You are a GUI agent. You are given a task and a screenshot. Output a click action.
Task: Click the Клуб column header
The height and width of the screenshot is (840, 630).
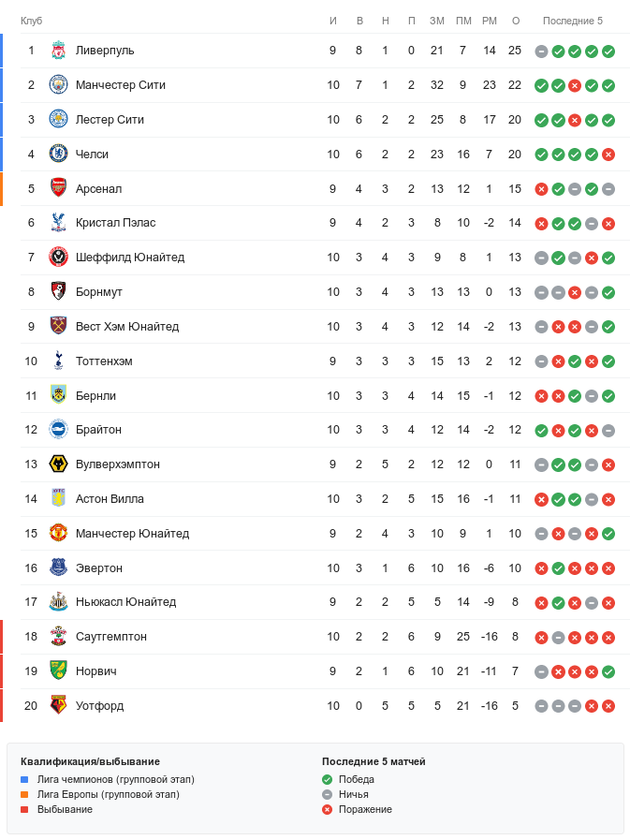(31, 21)
